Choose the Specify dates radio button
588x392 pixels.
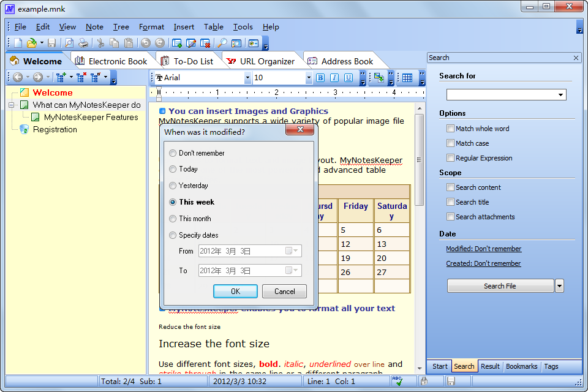173,235
